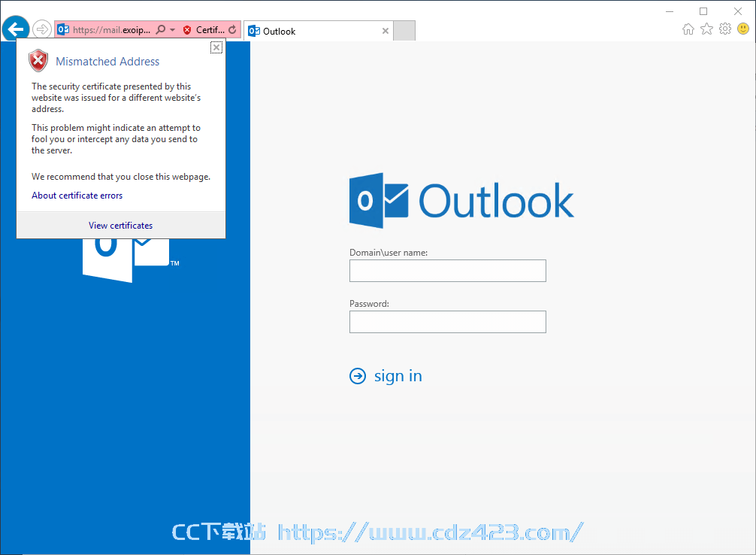Click View certificates link
756x555 pixels.
tap(120, 226)
